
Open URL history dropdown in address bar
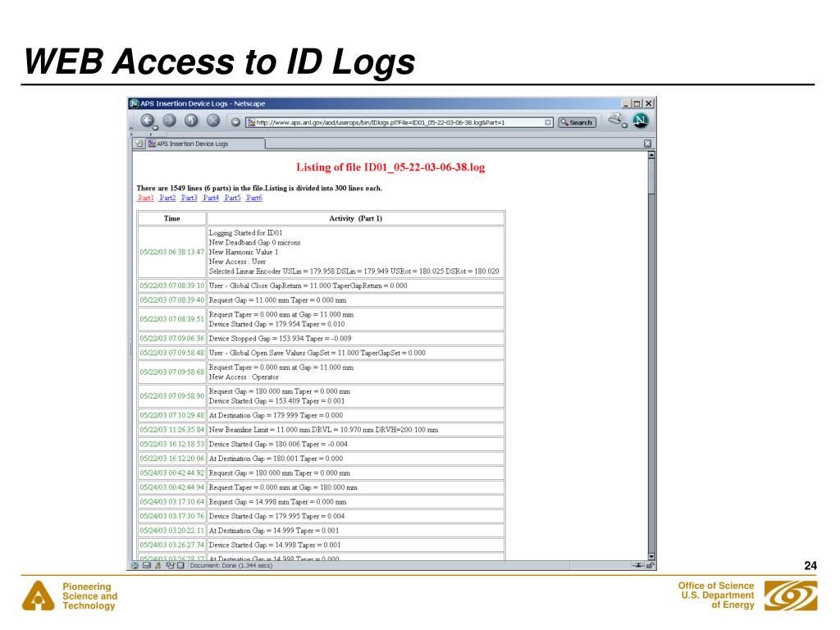point(548,123)
